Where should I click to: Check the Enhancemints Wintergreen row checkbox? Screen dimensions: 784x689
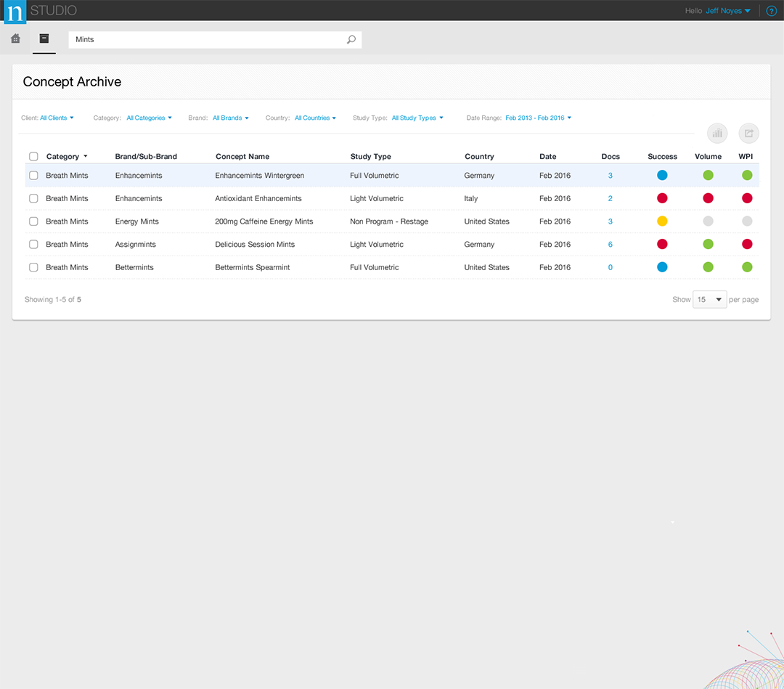[33, 176]
